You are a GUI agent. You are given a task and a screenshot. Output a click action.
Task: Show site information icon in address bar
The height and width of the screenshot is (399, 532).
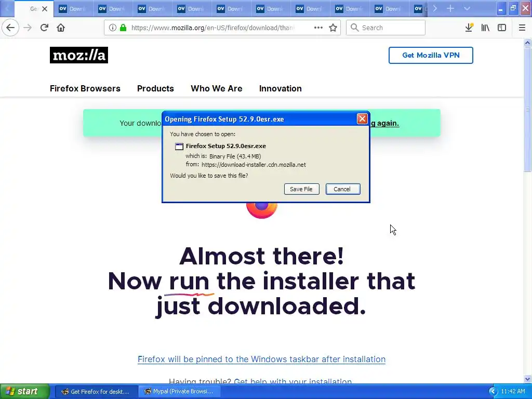[x=113, y=28]
